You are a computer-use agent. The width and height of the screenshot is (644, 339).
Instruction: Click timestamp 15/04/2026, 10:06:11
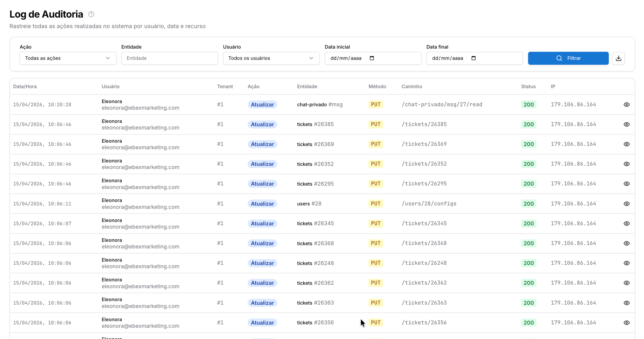42,204
